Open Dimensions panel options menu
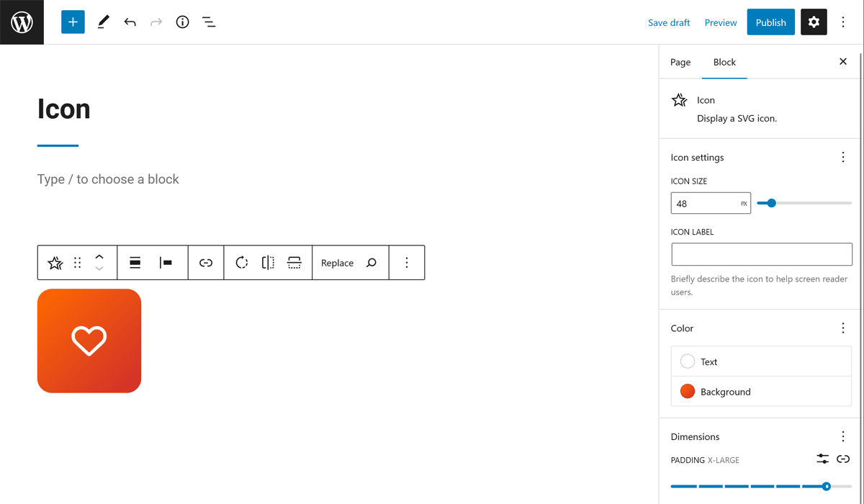The height and width of the screenshot is (504, 864). click(843, 436)
